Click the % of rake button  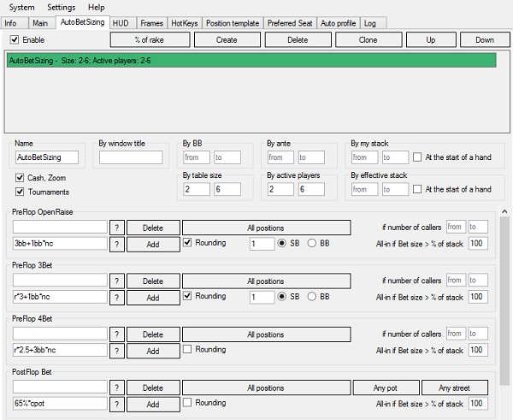click(x=150, y=40)
